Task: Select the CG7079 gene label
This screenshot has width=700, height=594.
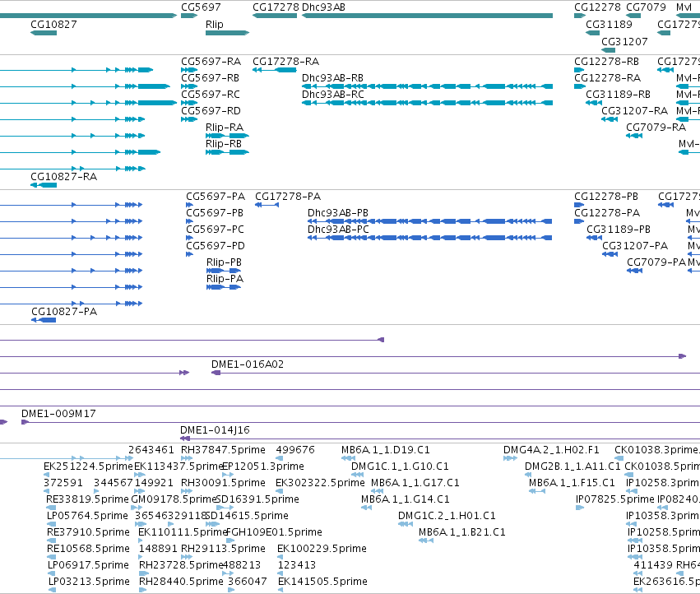Action: [646, 7]
